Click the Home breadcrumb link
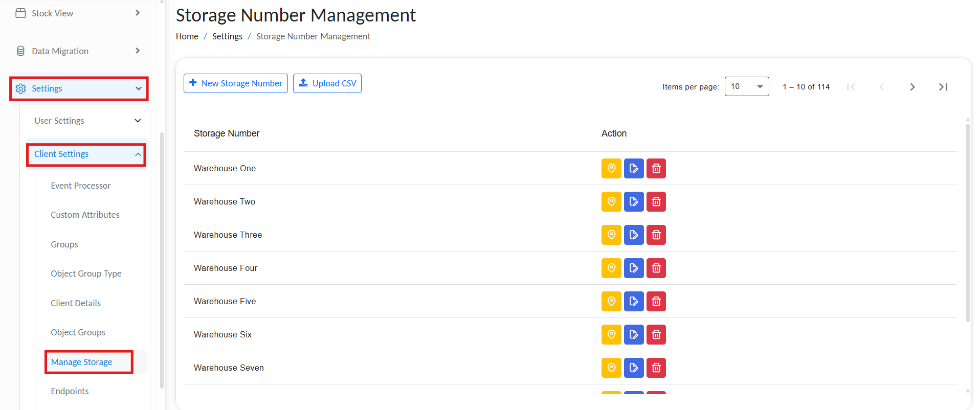 point(187,36)
